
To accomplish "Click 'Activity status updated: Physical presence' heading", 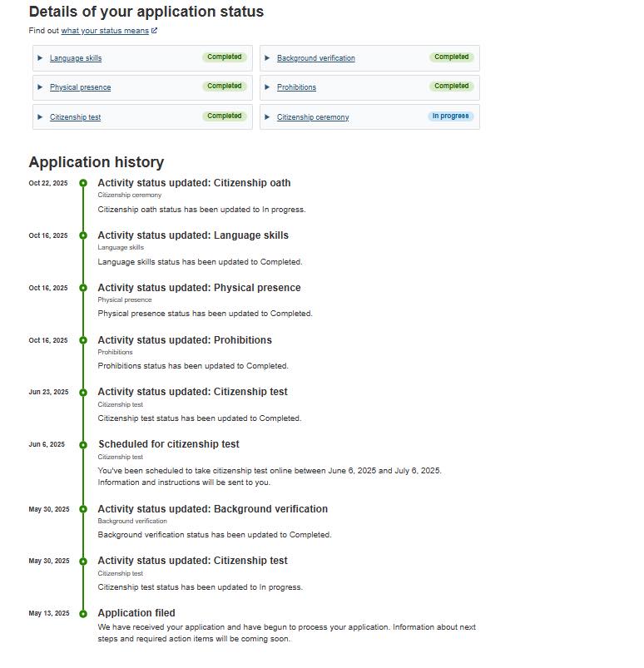I will [x=199, y=288].
